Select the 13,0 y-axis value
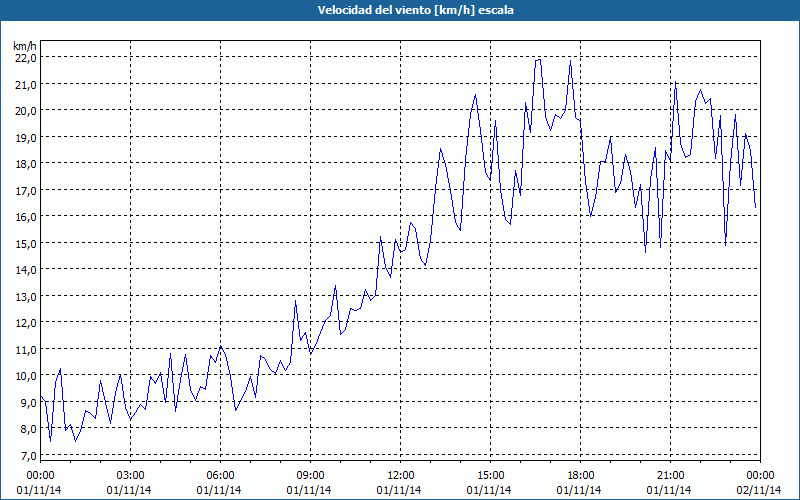 (26, 296)
